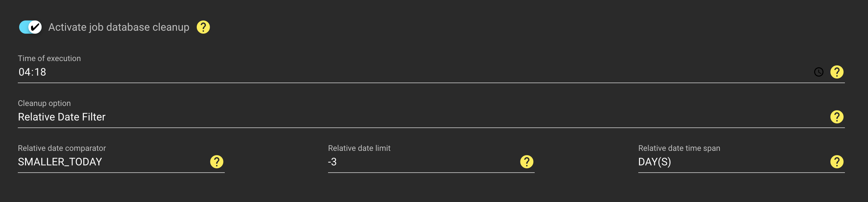Disable the job database cleanup switch

[x=30, y=27]
